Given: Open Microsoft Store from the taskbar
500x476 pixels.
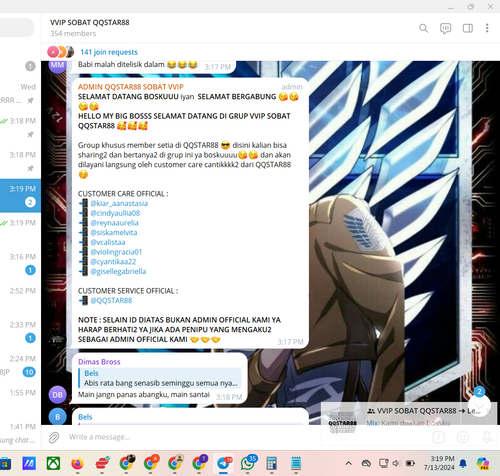Looking at the screenshot, I should click(x=5, y=463).
